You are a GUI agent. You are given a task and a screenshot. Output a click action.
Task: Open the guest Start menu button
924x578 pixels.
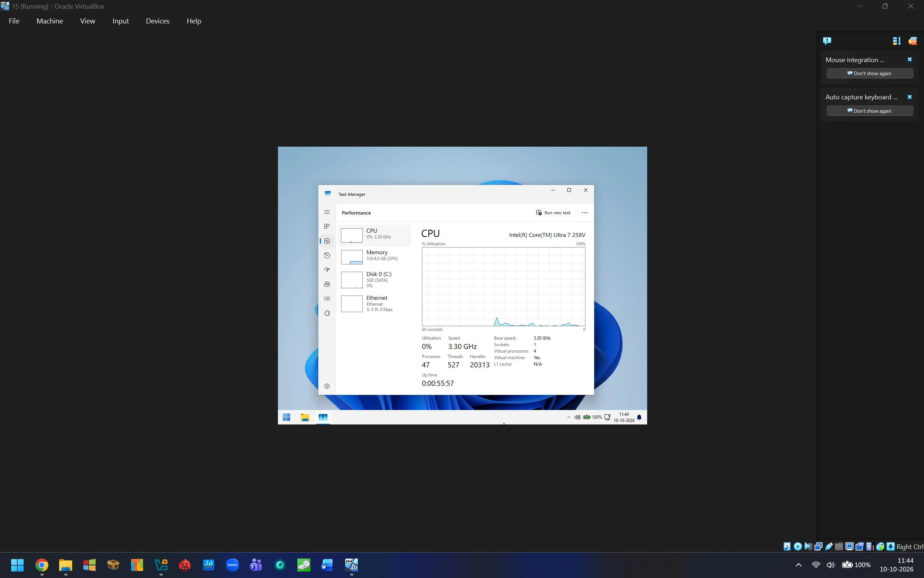click(x=286, y=417)
